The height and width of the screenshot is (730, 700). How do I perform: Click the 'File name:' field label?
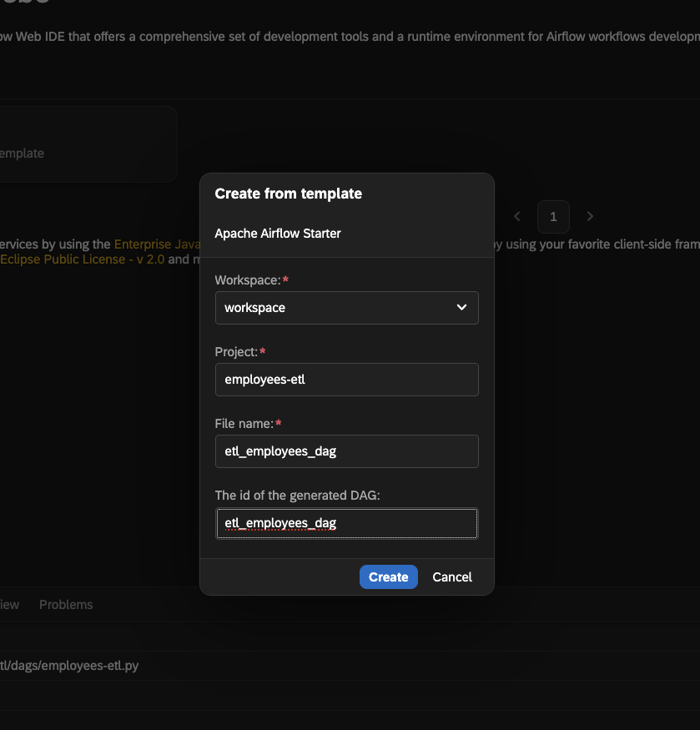click(x=244, y=424)
